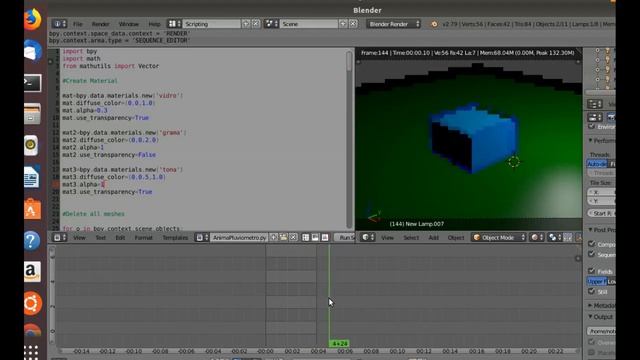Click the Info editor type icon
Image resolution: width=640 pixels, height=360 pixels.
coord(59,24)
